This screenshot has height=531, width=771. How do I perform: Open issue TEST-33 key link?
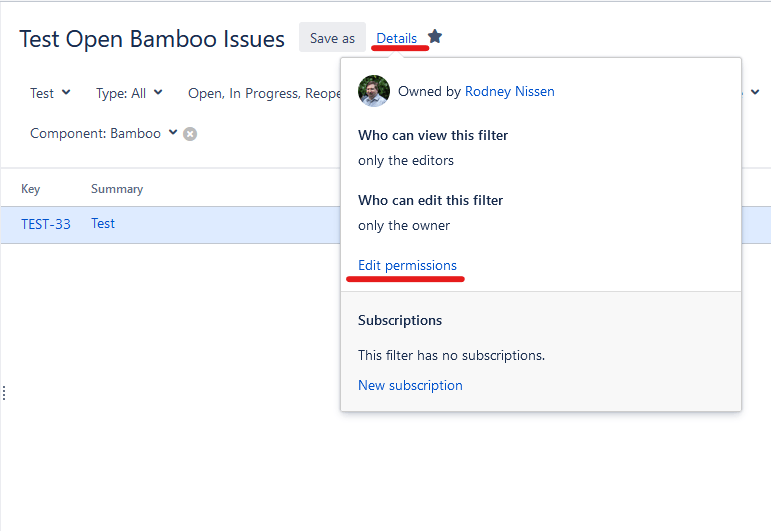[46, 224]
